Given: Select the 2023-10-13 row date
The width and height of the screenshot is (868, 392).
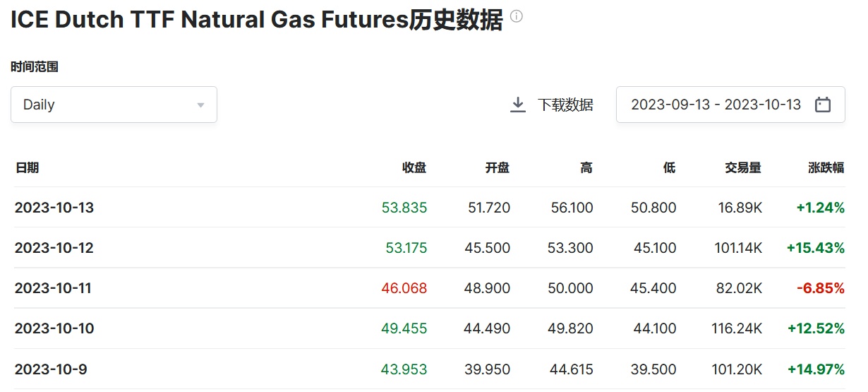Looking at the screenshot, I should [54, 208].
